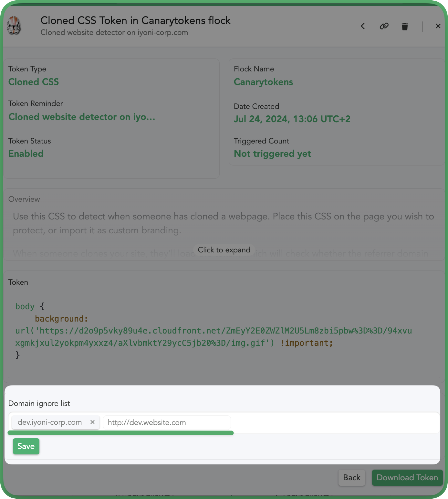Open the Canarytokens flock name
The height and width of the screenshot is (499, 448).
263,82
